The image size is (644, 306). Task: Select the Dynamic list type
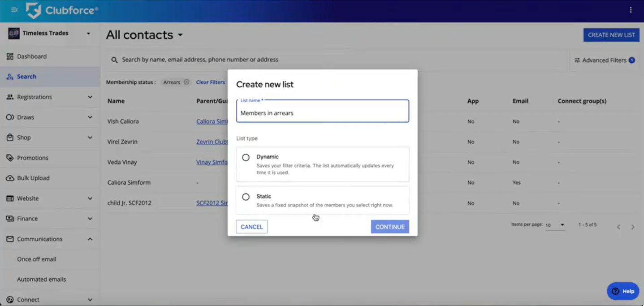click(246, 158)
